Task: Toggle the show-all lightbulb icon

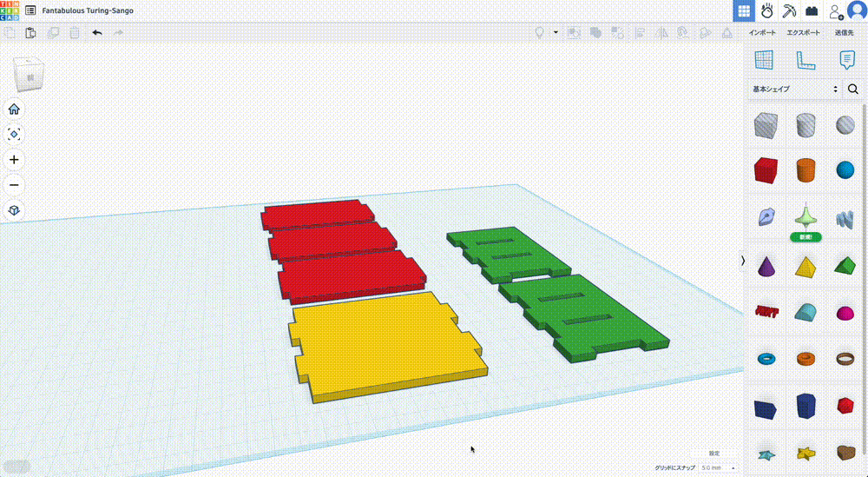Action: click(x=538, y=33)
